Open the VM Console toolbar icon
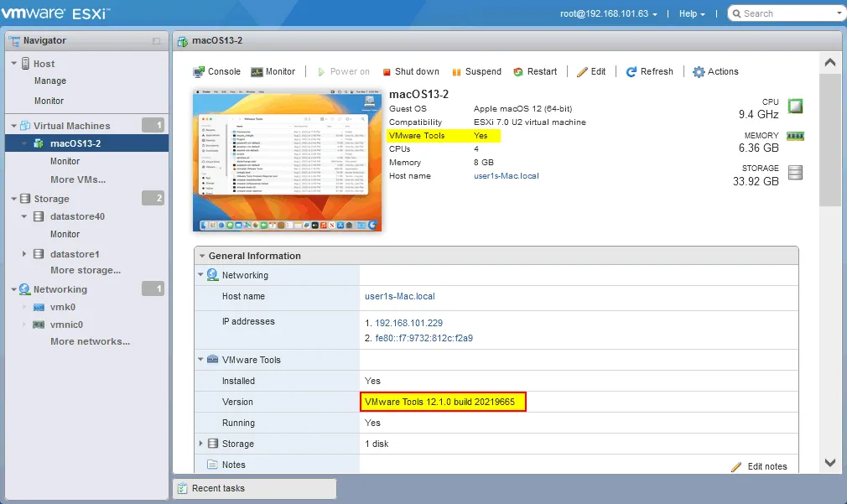This screenshot has height=504, width=847. 200,72
